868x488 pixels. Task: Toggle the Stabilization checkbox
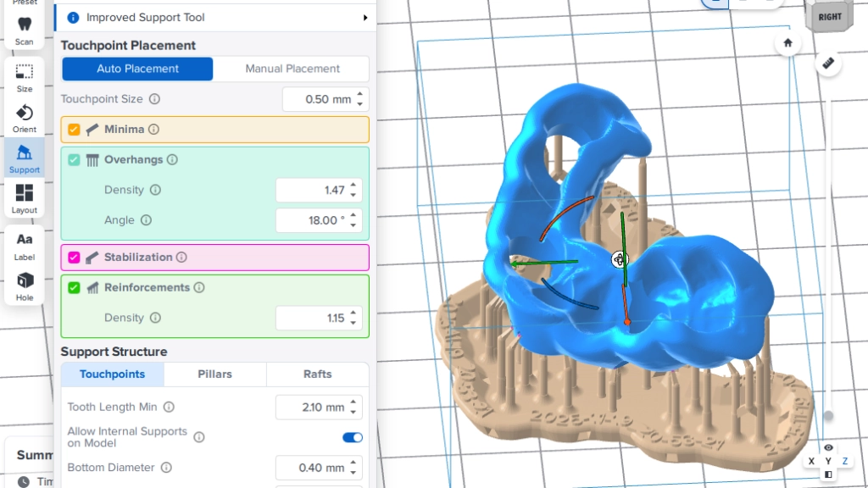click(74, 258)
